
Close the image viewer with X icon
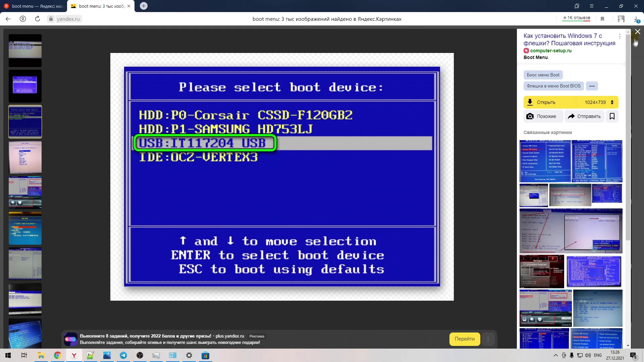638,32
